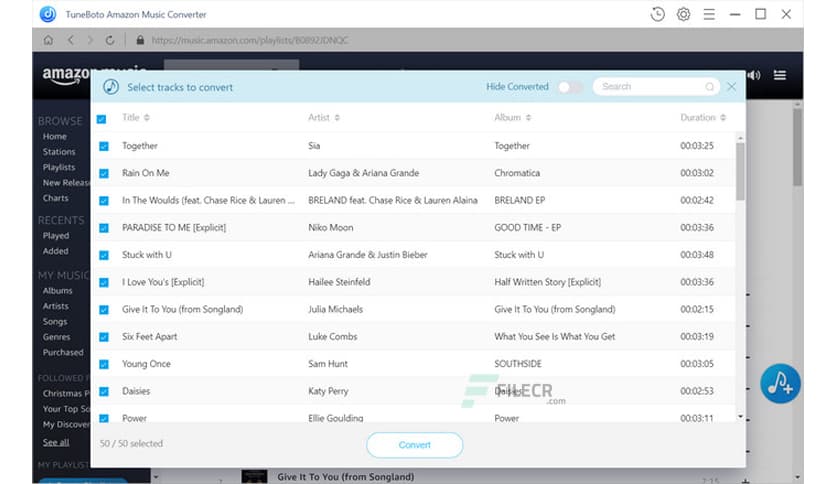Viewport: 836px width, 484px height.
Task: Click the track list scroll-down arrow
Action: point(740,416)
